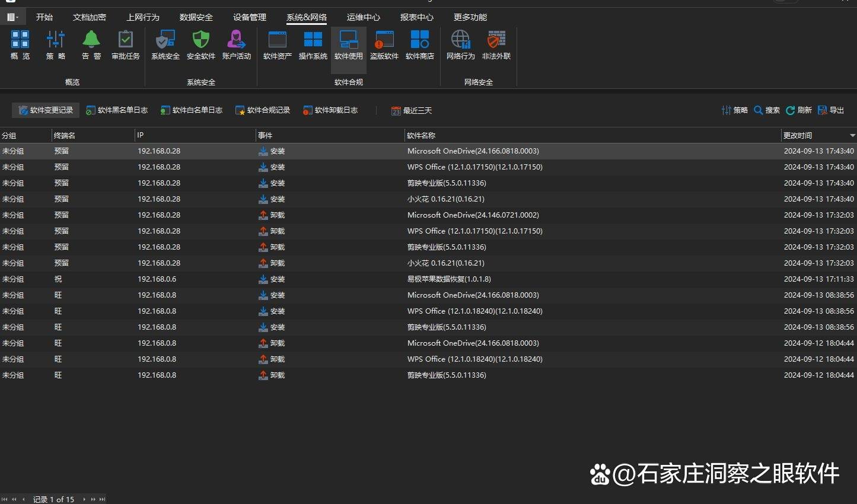Screen dimensions: 857x504
Task: Open the 网络行为 network behavior icon
Action: [x=461, y=45]
